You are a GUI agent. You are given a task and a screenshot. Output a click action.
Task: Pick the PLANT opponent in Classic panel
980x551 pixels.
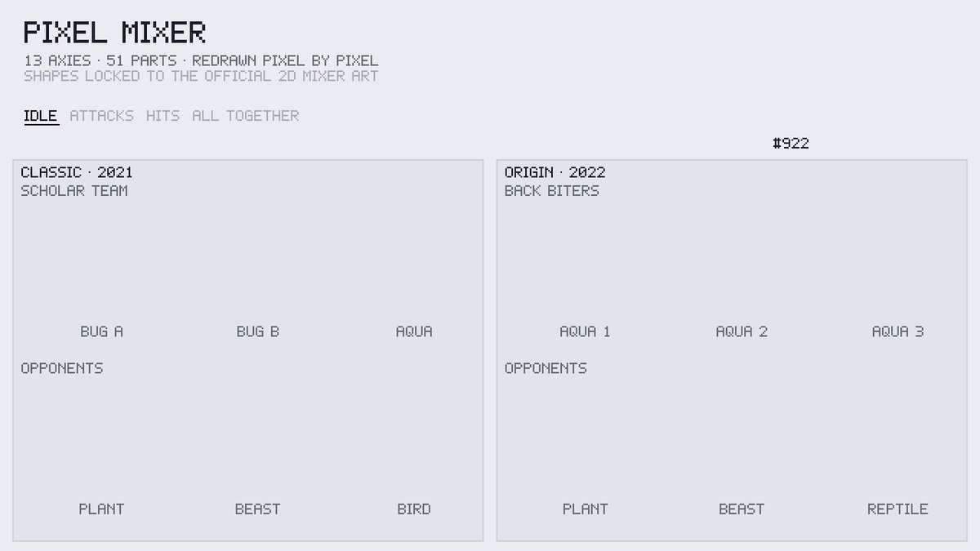click(101, 509)
